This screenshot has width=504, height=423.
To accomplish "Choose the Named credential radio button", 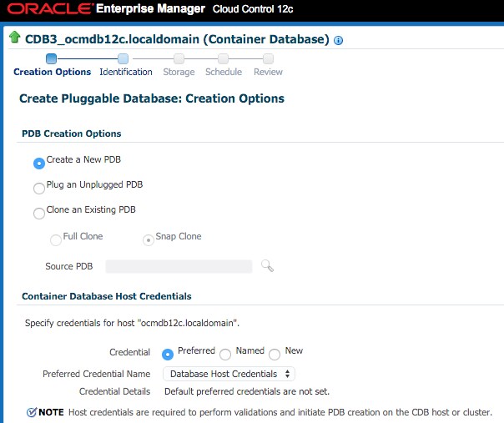I will tap(224, 355).
